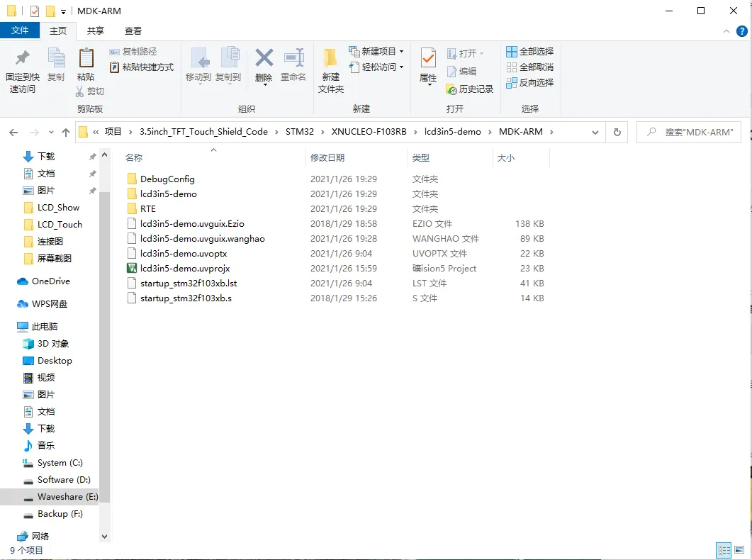Open the recent locations dropdown arrow
This screenshot has width=752, height=560.
[51, 133]
